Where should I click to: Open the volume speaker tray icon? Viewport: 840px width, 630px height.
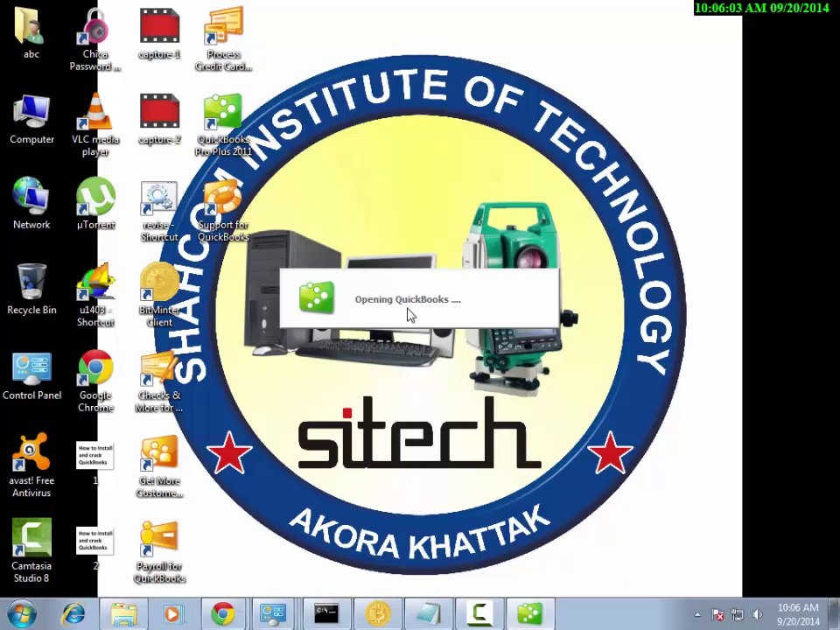(758, 614)
